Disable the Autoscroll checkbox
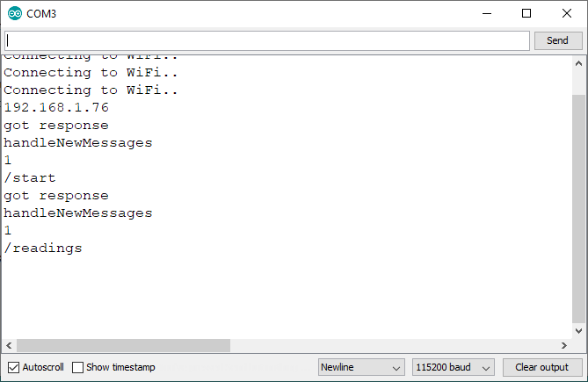Image resolution: width=588 pixels, height=382 pixels. click(x=13, y=367)
